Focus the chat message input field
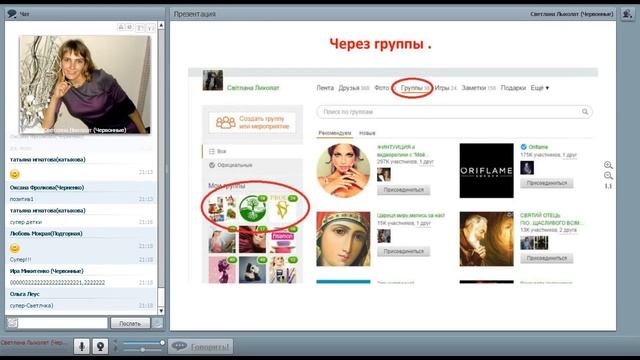The image size is (640, 360). tap(63, 323)
